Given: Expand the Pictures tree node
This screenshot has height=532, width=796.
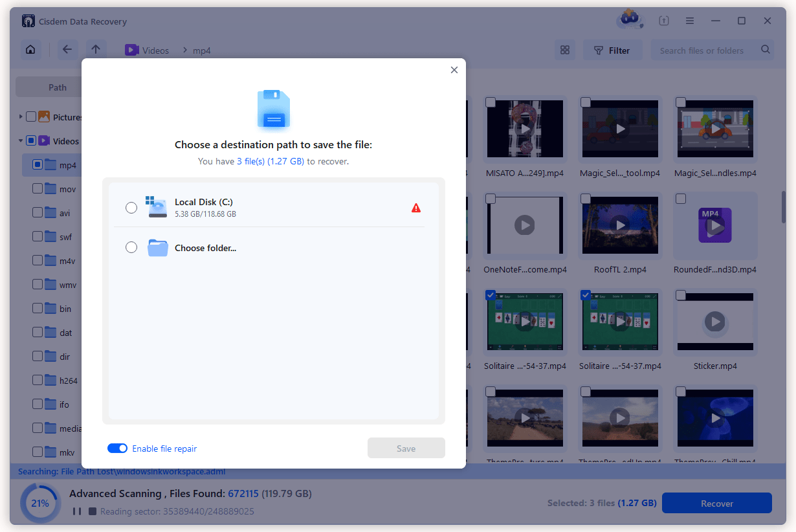Looking at the screenshot, I should pyautogui.click(x=21, y=117).
